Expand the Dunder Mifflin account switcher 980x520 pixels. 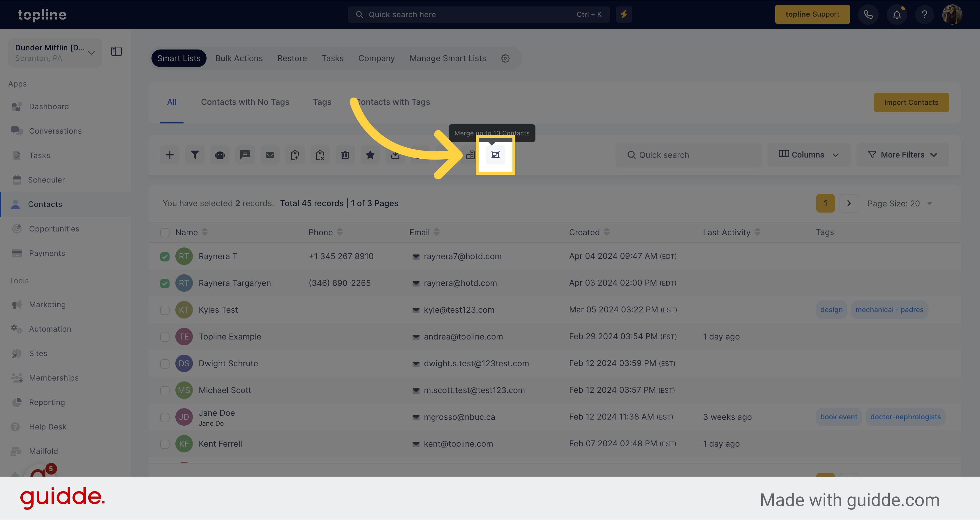tap(55, 52)
